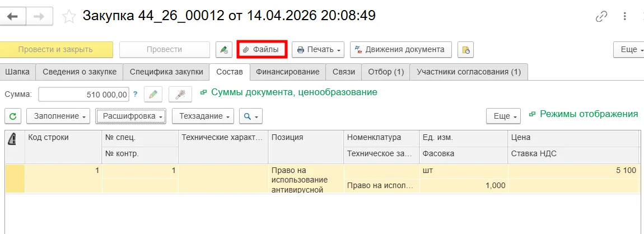Expand the Расшифровка dropdown
Image resolution: width=644 pixels, height=234 pixels.
[x=130, y=116]
